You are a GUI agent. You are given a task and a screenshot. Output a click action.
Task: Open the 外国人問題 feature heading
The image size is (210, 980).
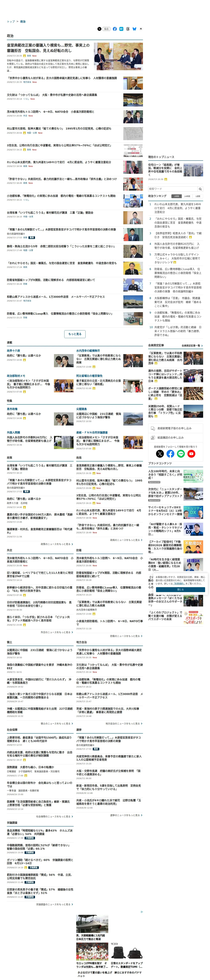(x=13, y=433)
